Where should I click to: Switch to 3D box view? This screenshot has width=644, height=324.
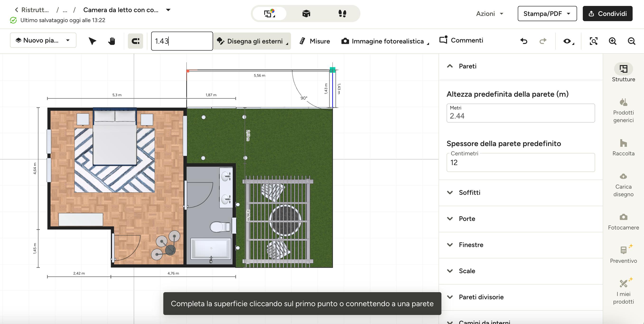click(306, 14)
